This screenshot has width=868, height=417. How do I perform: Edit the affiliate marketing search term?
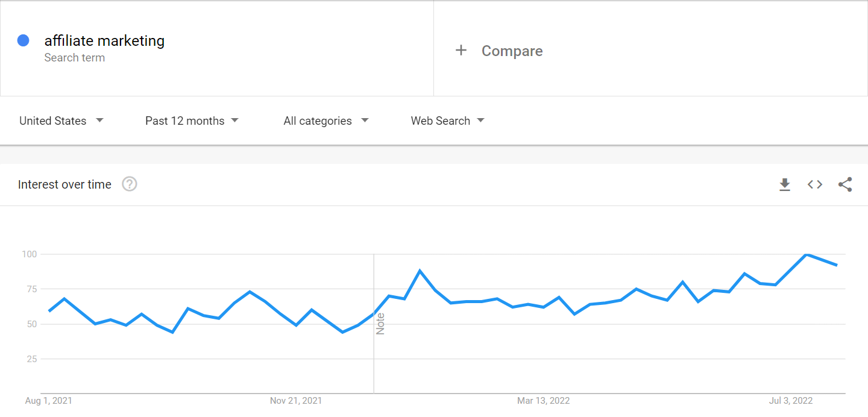[104, 40]
